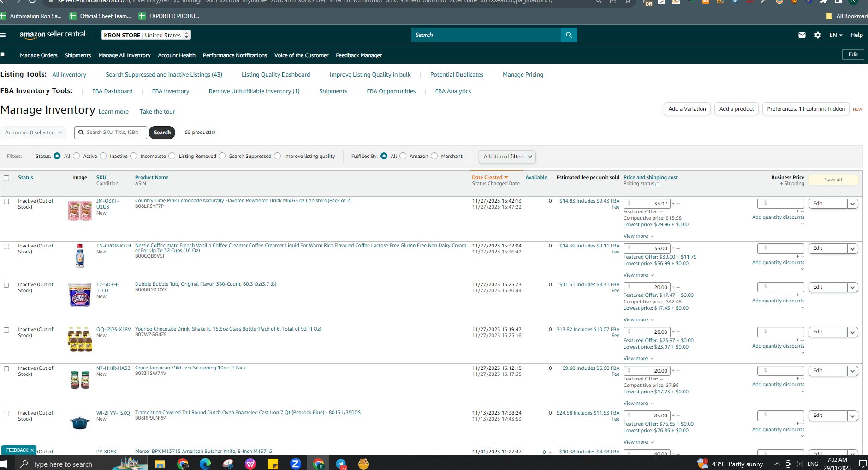Click the Country Time Lemonade product image
The height and width of the screenshot is (470, 868).
point(80,211)
